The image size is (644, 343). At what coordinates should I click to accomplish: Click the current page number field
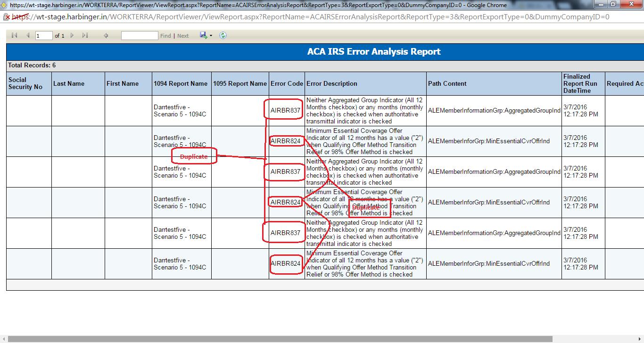[44, 36]
